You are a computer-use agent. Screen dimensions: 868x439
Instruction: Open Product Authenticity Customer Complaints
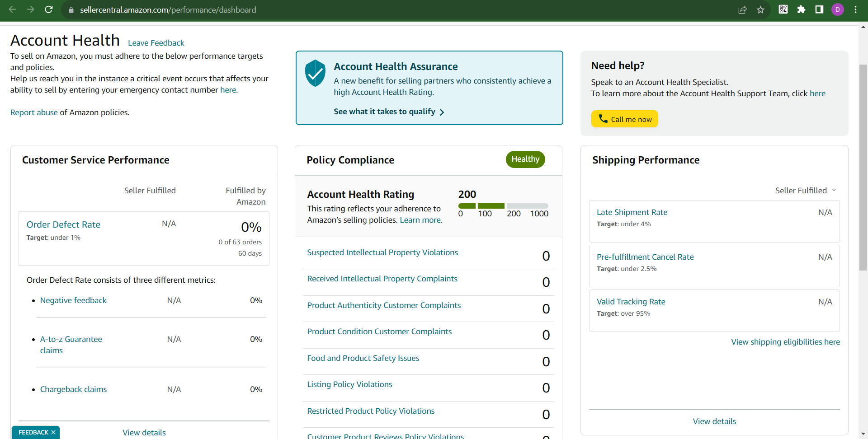[384, 305]
